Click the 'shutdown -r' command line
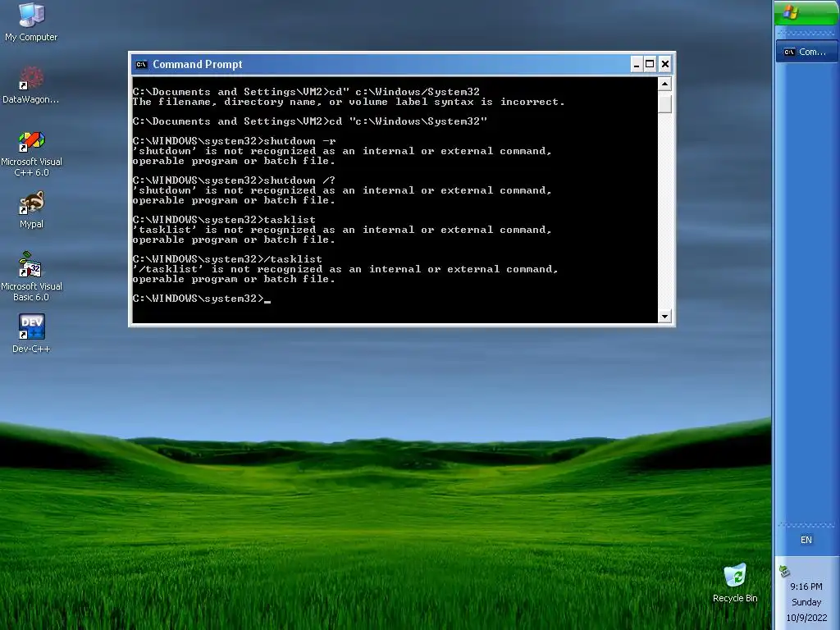The image size is (840, 630). point(234,141)
